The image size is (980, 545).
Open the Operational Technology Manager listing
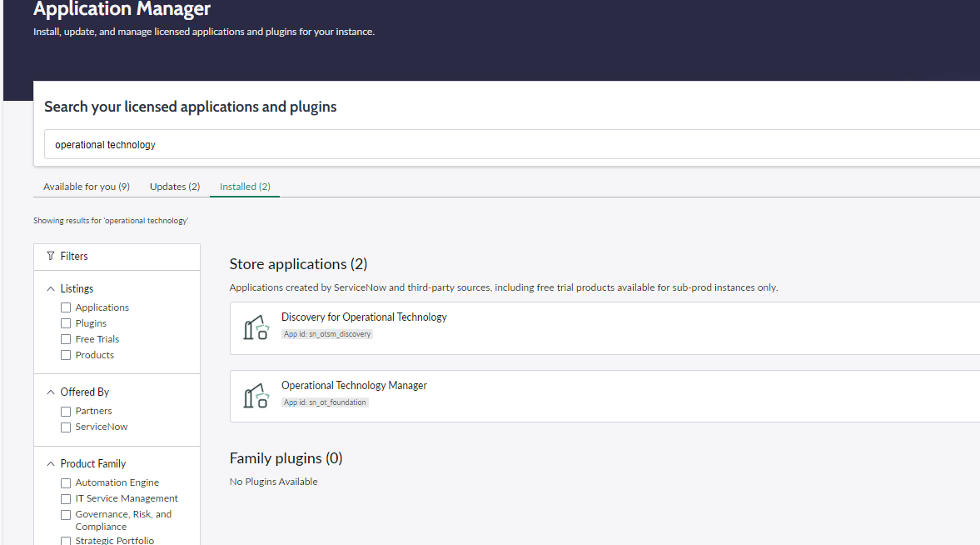[354, 385]
